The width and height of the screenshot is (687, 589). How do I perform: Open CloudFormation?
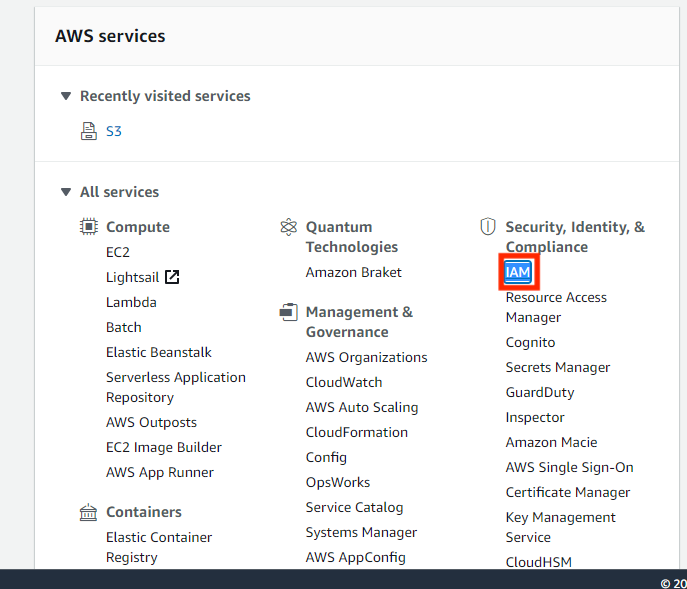357,432
